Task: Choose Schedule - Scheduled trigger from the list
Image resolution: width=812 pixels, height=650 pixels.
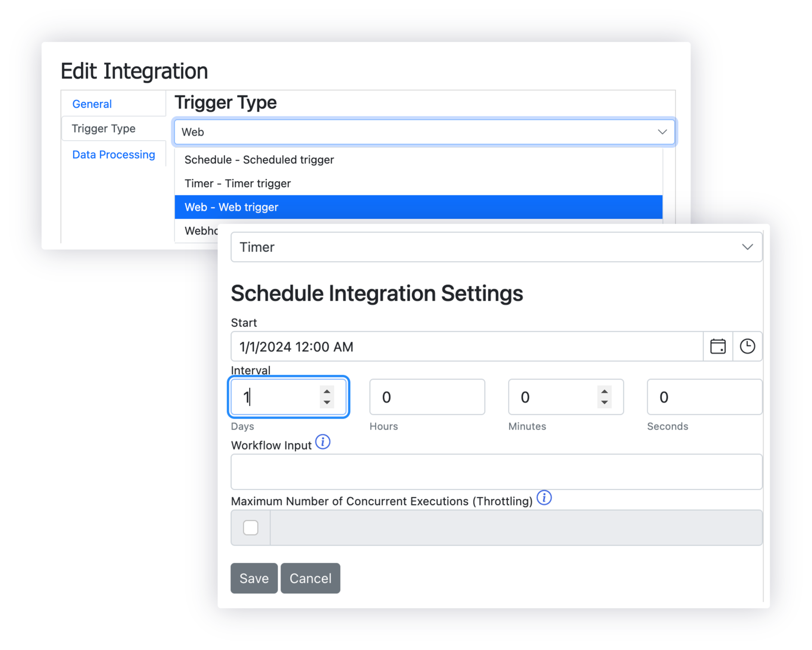Action: pos(259,159)
